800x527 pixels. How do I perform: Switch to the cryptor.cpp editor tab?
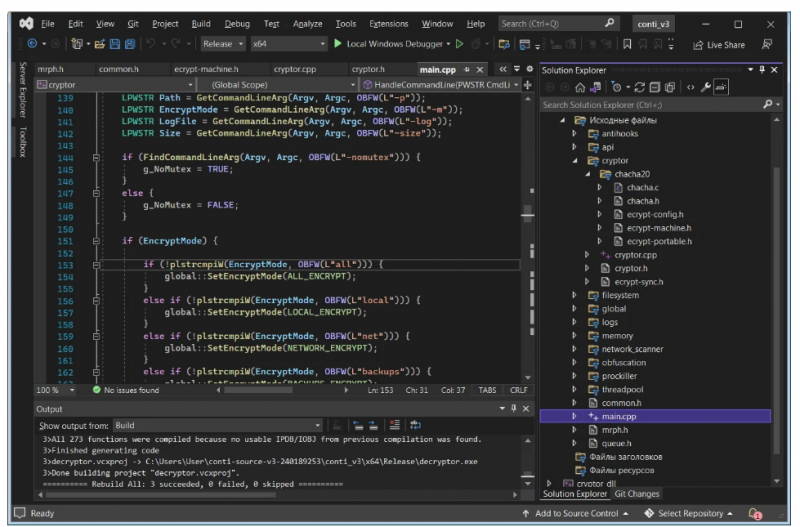pos(294,69)
